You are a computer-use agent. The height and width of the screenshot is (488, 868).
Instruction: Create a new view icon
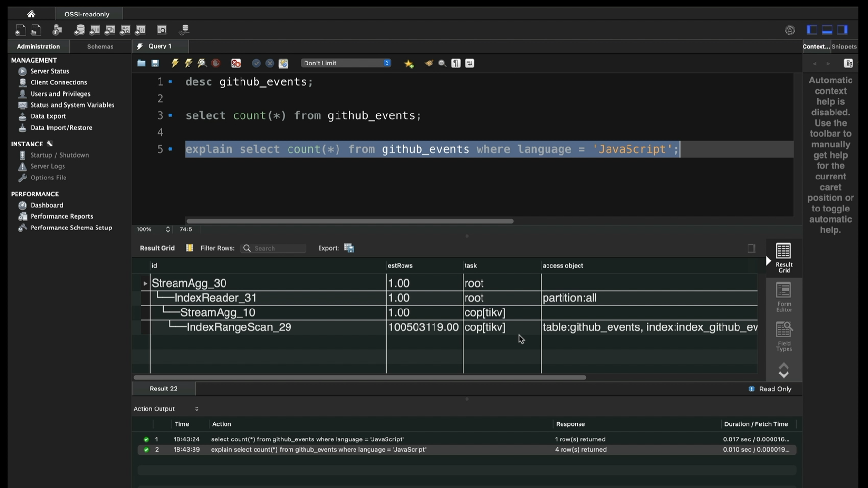point(110,30)
